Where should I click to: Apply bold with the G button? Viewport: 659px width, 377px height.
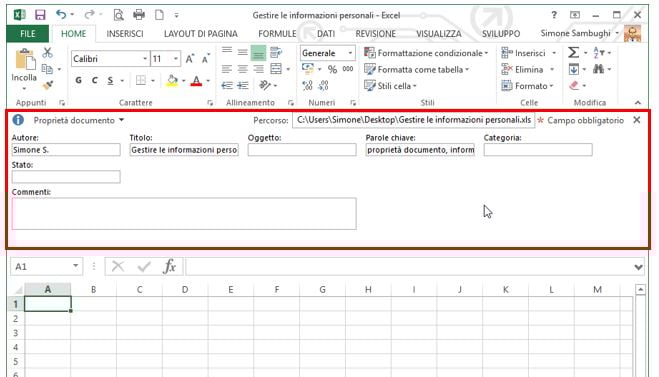[x=79, y=80]
